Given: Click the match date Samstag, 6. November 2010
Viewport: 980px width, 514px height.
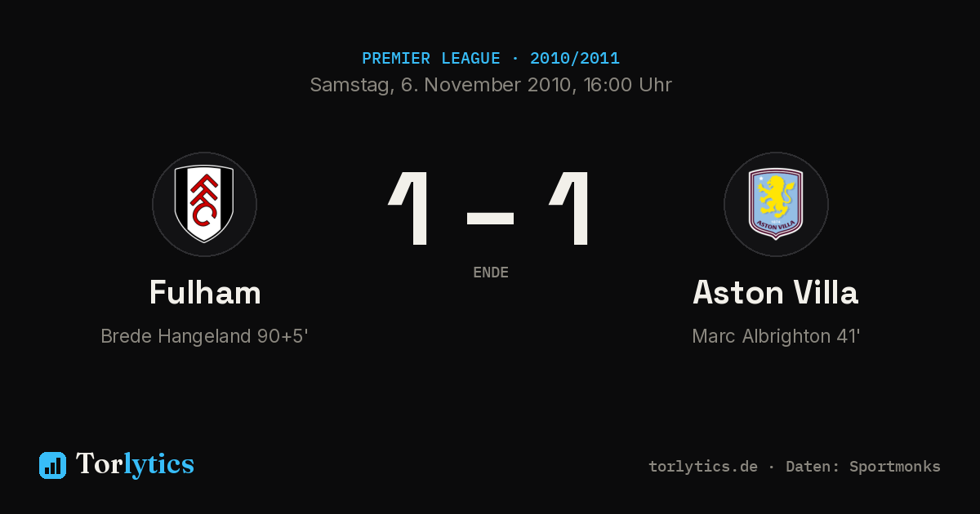Looking at the screenshot, I should (439, 85).
